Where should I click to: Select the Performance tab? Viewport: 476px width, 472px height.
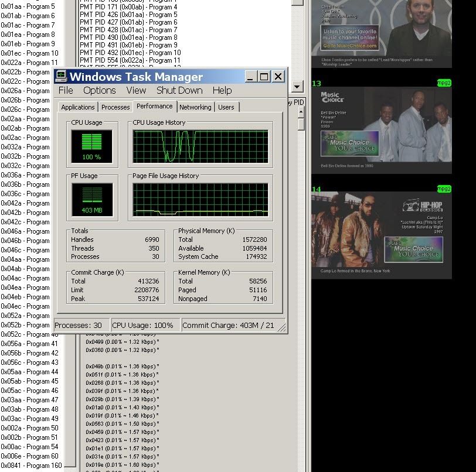click(155, 106)
